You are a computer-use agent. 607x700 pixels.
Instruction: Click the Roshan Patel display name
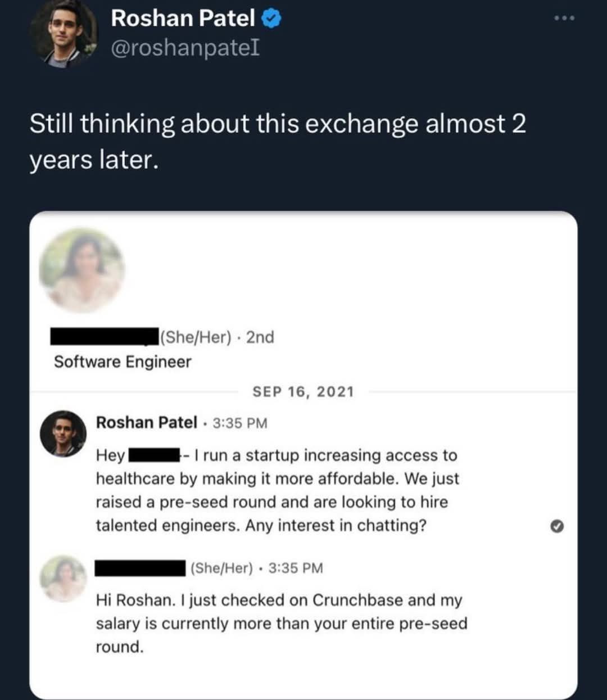coord(183,19)
